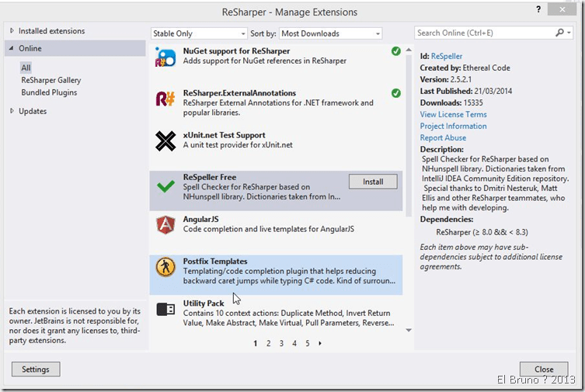
Task: Click the NuGet support for ReSharper icon
Action: (x=165, y=57)
